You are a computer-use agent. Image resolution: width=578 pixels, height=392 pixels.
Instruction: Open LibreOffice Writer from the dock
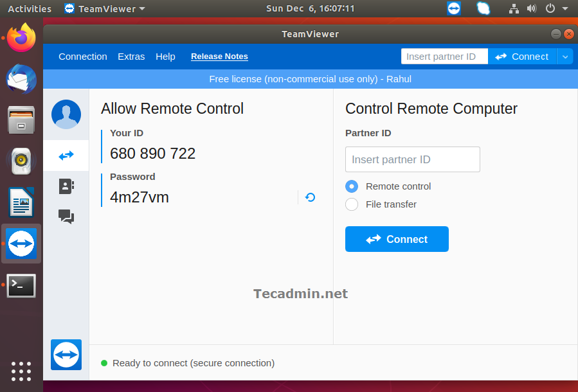pyautogui.click(x=21, y=202)
